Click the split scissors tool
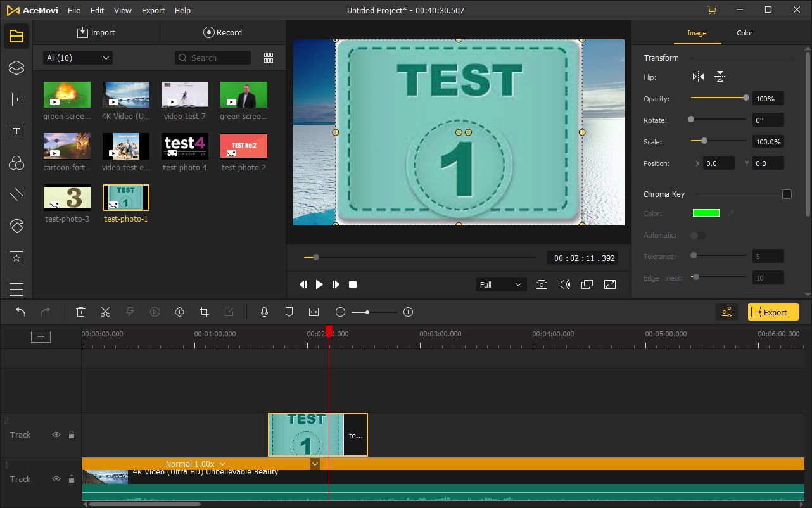 pyautogui.click(x=105, y=312)
